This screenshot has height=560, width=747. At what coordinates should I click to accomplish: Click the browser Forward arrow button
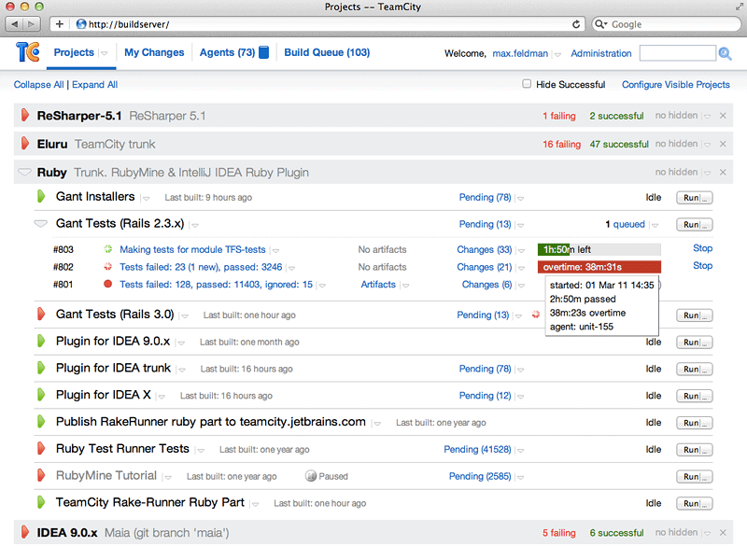(32, 24)
